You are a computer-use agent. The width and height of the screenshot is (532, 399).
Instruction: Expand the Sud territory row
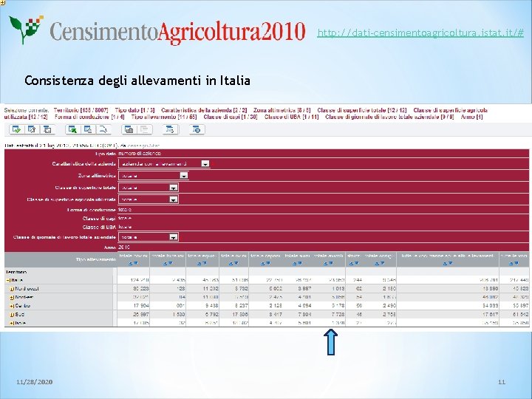(x=12, y=315)
